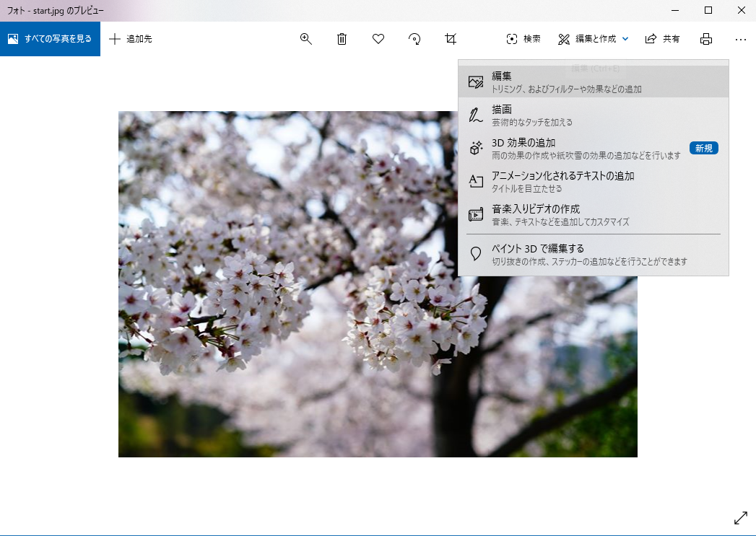Open the 編集と作成 dropdown

593,39
